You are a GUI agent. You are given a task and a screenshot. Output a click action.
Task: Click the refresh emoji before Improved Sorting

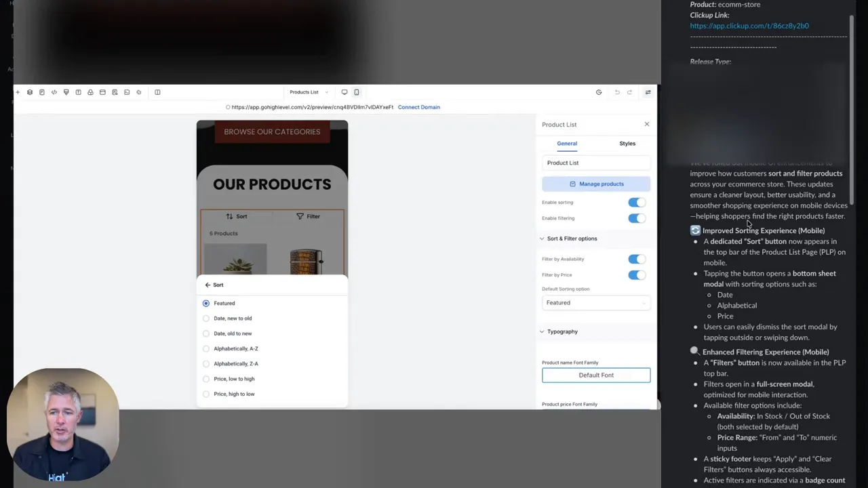[695, 230]
